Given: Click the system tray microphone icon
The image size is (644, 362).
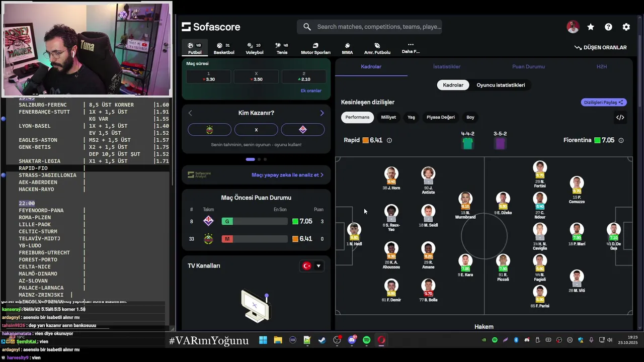Looking at the screenshot, I should (591, 340).
